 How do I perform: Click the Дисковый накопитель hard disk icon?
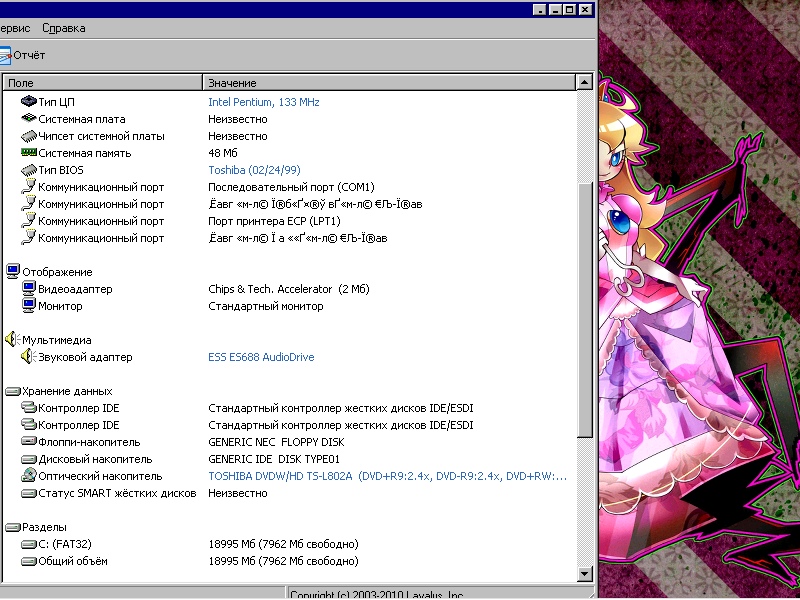pyautogui.click(x=29, y=459)
